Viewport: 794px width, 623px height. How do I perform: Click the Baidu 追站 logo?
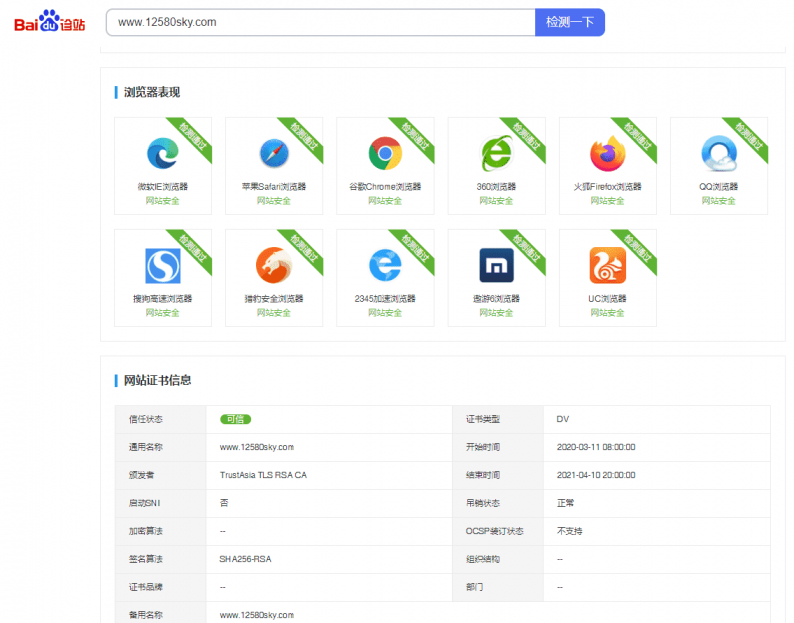[50, 21]
